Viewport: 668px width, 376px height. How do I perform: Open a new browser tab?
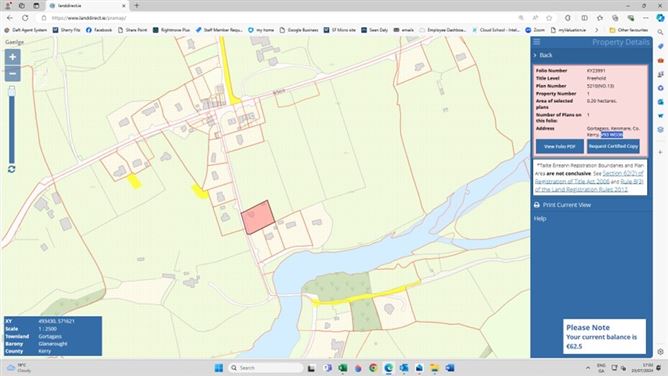pos(137,6)
